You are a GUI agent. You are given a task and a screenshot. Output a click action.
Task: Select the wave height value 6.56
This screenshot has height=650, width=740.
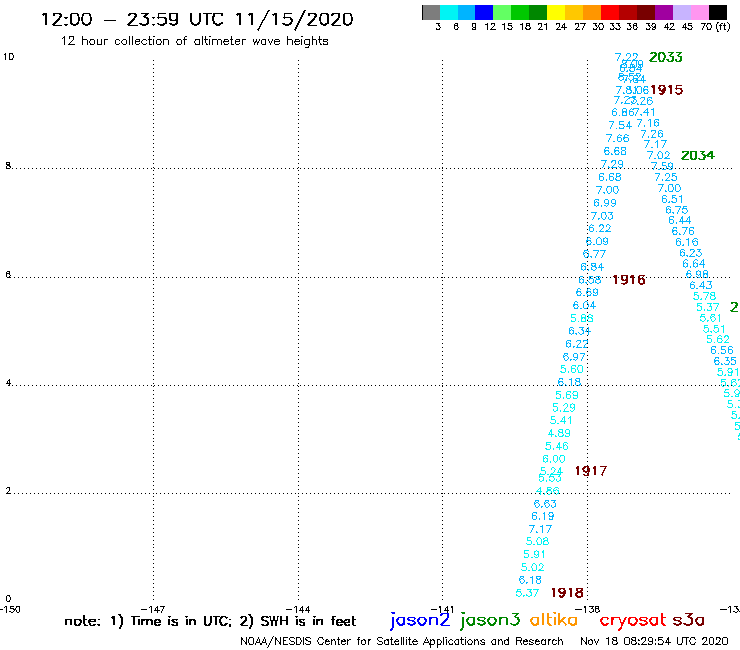click(722, 350)
